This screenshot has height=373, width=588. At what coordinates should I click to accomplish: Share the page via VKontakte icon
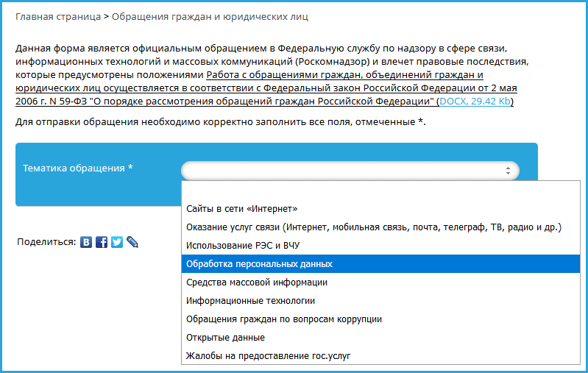[86, 242]
